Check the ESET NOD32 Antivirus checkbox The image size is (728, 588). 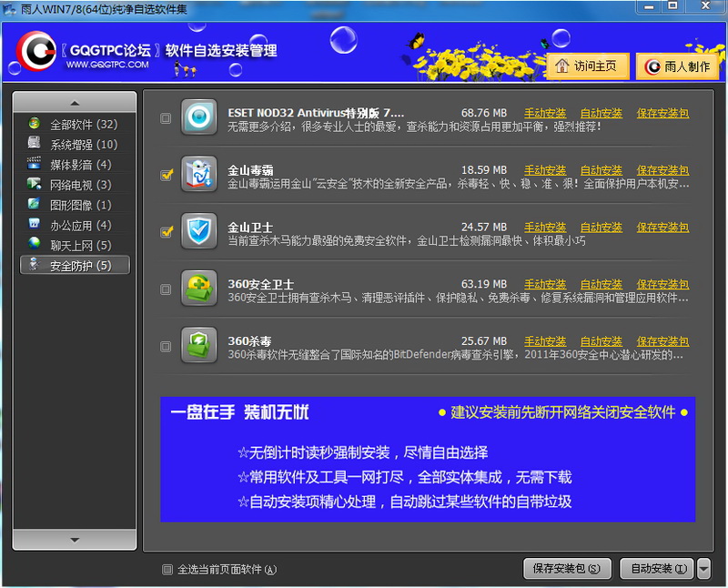point(166,118)
